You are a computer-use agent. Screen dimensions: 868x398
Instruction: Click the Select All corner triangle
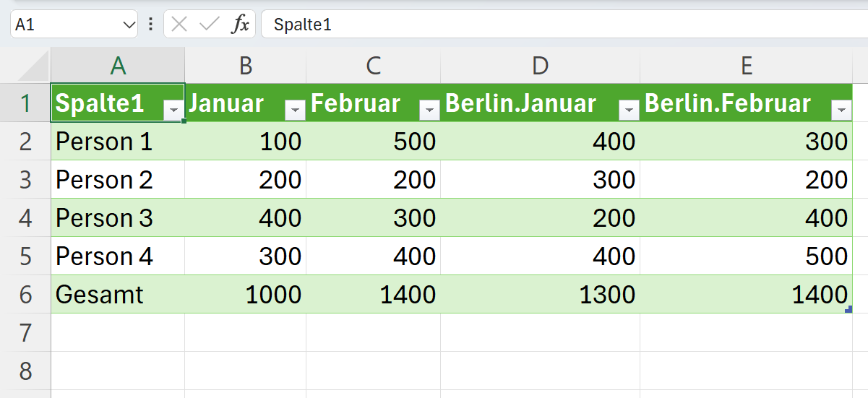point(33,66)
